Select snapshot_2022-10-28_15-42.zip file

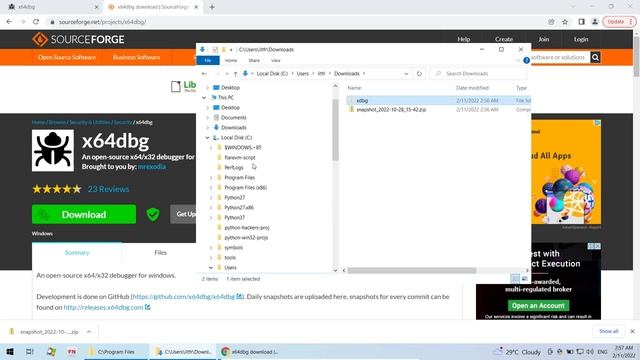click(391, 110)
